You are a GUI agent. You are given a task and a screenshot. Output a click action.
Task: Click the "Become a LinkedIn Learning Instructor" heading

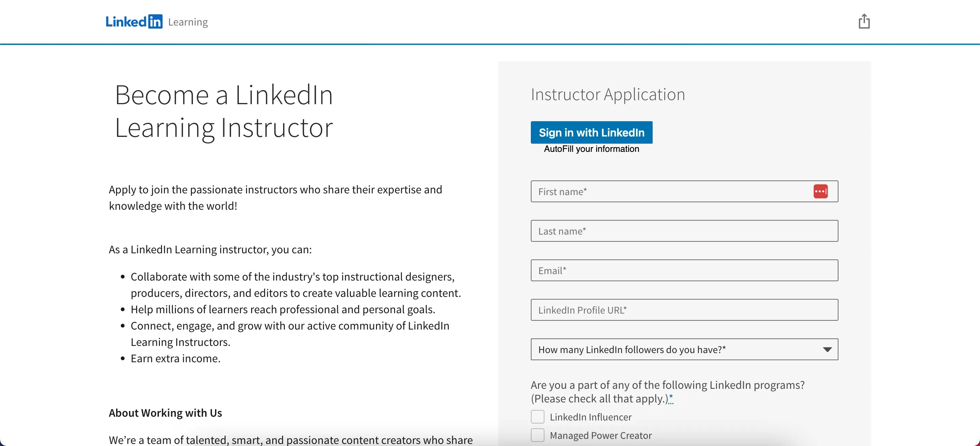click(x=224, y=111)
